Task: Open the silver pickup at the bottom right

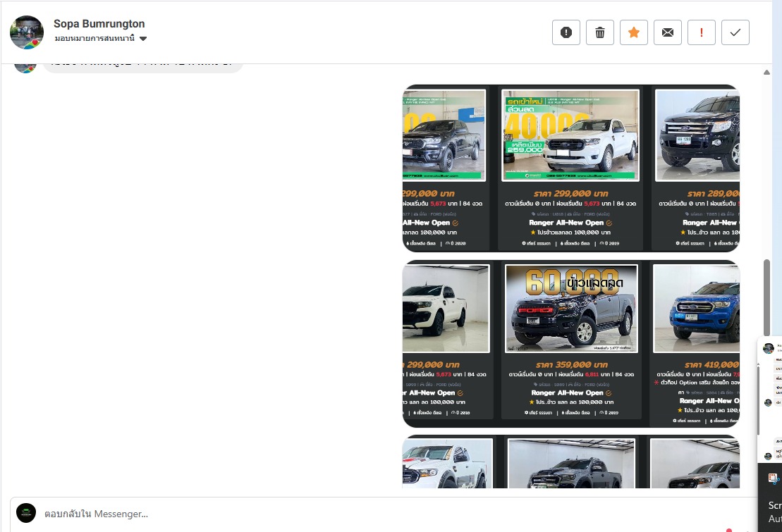Action: (695, 463)
